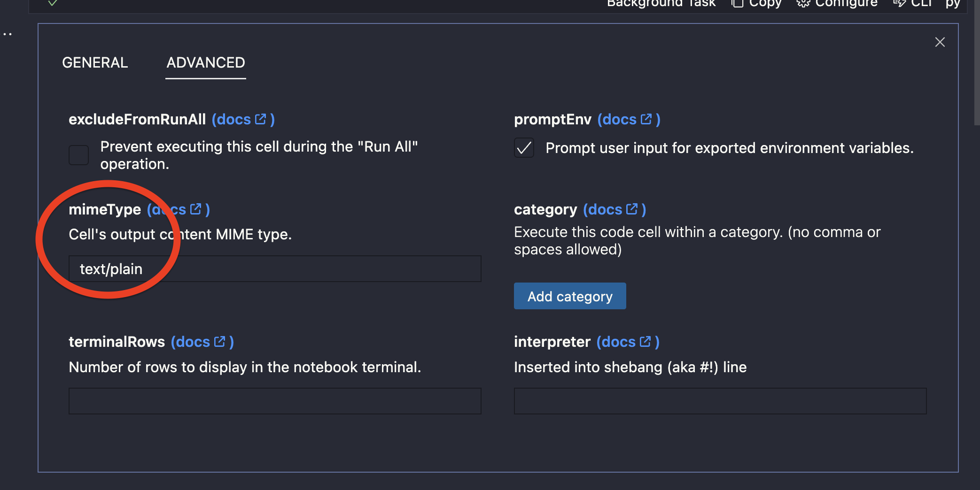Click the 'Prompt user input for exported environment variables.' text
The height and width of the screenshot is (490, 980).
730,148
